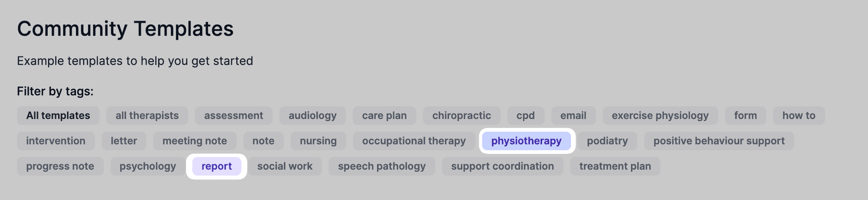Show how to templates
The height and width of the screenshot is (200, 868).
click(x=798, y=116)
